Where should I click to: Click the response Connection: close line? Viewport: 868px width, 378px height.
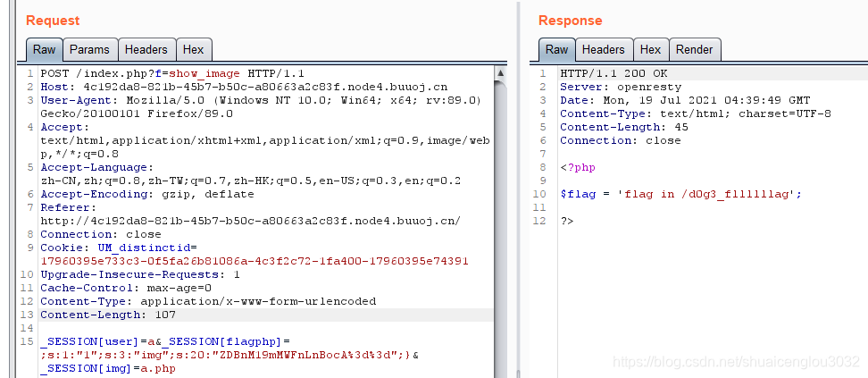(621, 140)
